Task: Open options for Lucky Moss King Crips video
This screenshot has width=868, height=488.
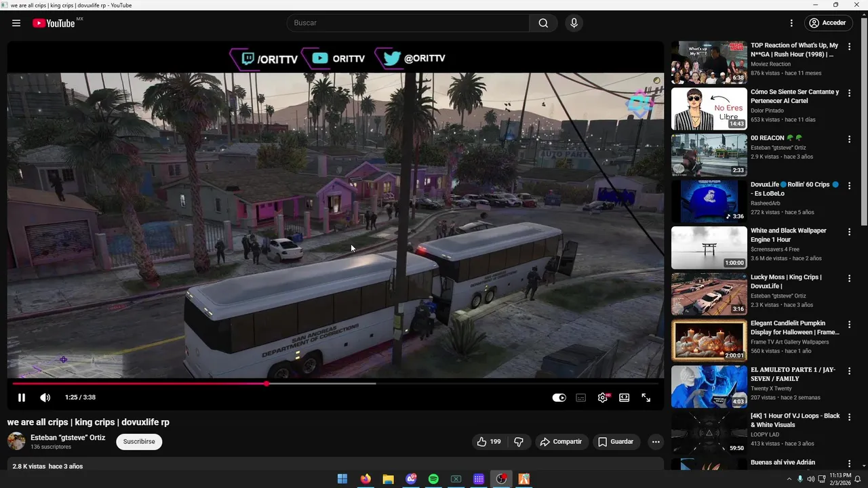Action: pyautogui.click(x=849, y=278)
